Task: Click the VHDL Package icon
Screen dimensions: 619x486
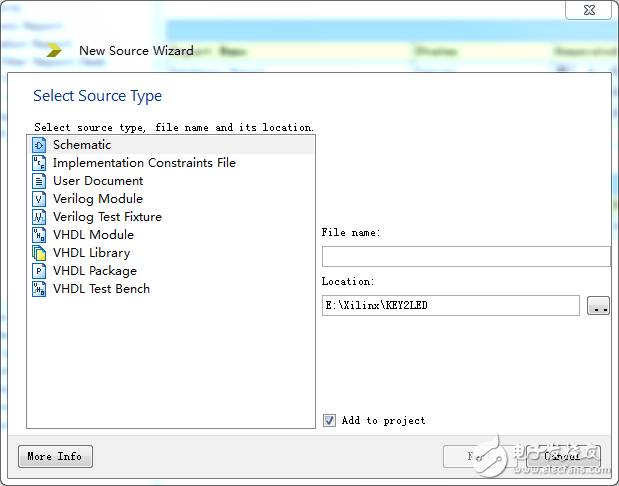Action: pos(39,271)
